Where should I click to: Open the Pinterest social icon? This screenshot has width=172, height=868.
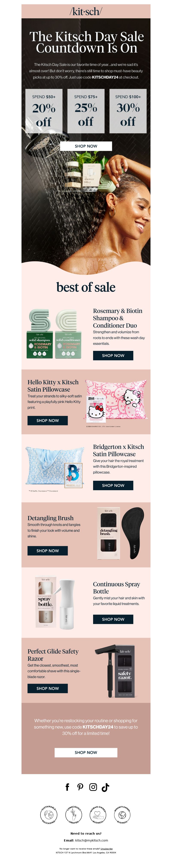(80, 787)
